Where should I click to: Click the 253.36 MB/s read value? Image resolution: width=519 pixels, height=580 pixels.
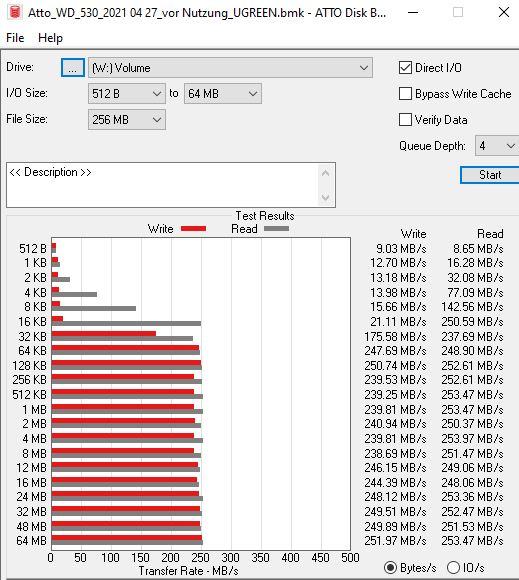click(x=472, y=497)
